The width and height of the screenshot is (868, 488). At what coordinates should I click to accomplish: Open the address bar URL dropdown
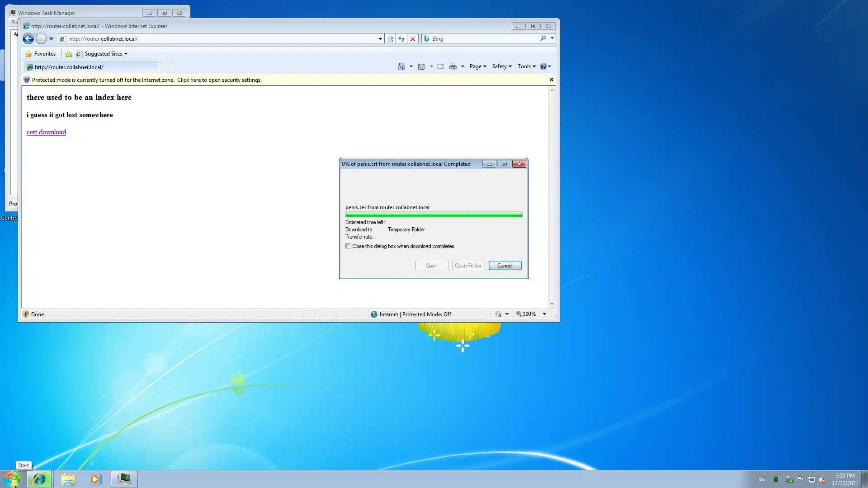point(380,39)
